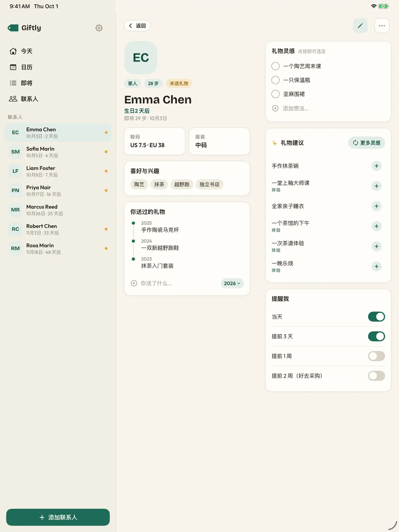Select the 越野跑 interest chip
This screenshot has height=532, width=399.
pos(182,185)
